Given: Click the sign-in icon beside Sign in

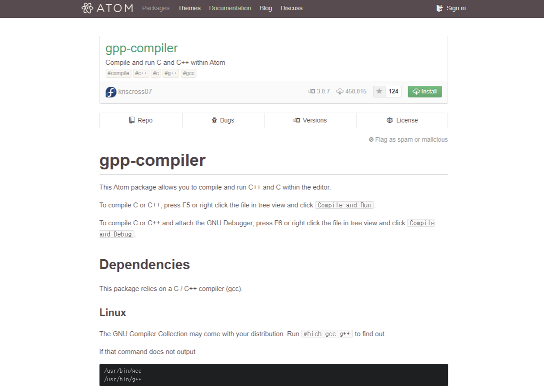Looking at the screenshot, I should [x=440, y=8].
